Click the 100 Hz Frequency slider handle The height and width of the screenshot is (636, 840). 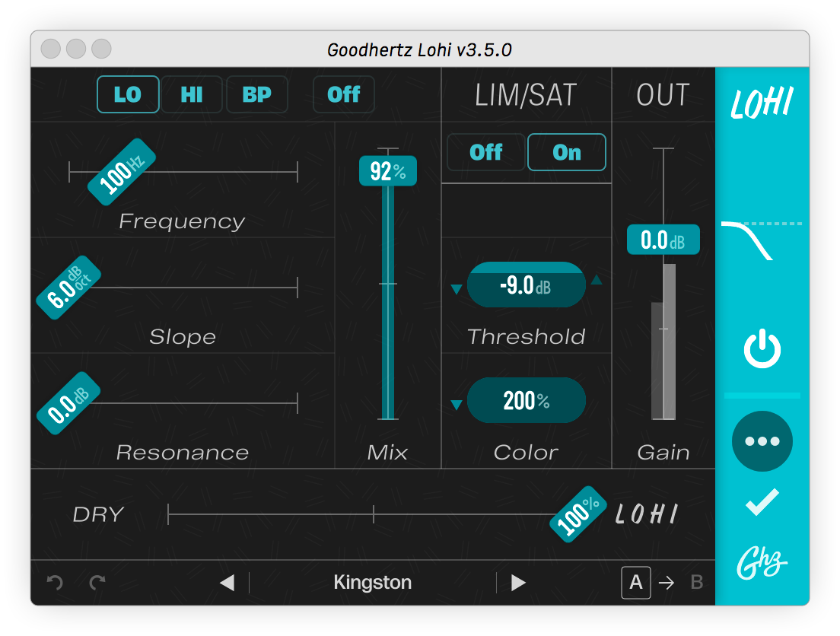122,172
